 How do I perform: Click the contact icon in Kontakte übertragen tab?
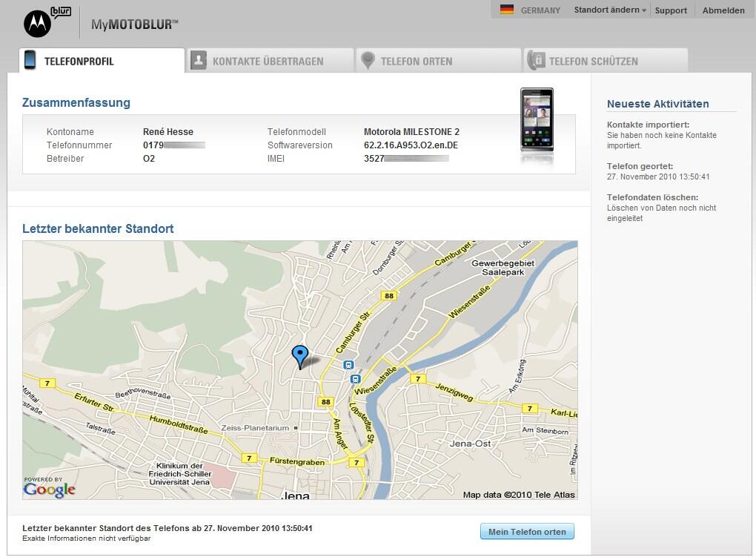pos(198,61)
